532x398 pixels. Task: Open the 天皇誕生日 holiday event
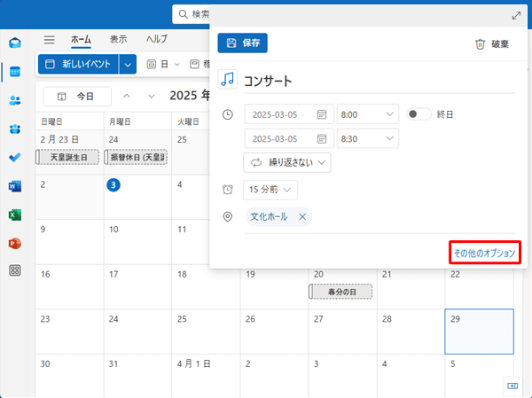point(68,158)
